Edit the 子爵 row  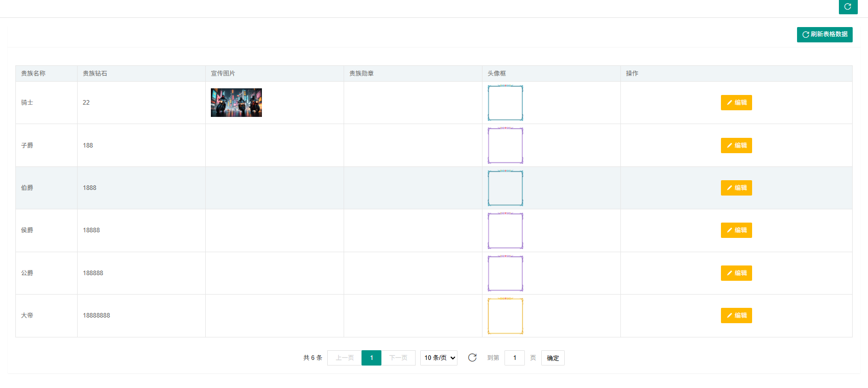736,145
